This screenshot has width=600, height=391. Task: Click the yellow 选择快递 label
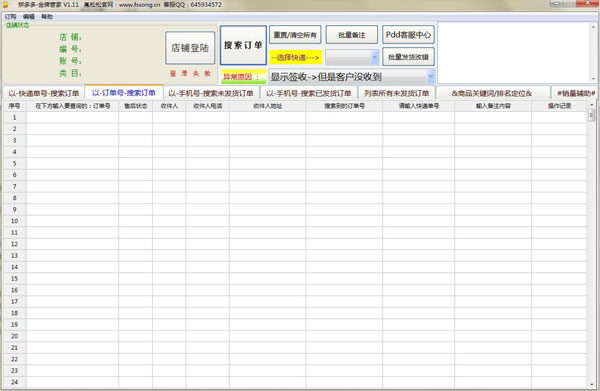pyautogui.click(x=295, y=57)
